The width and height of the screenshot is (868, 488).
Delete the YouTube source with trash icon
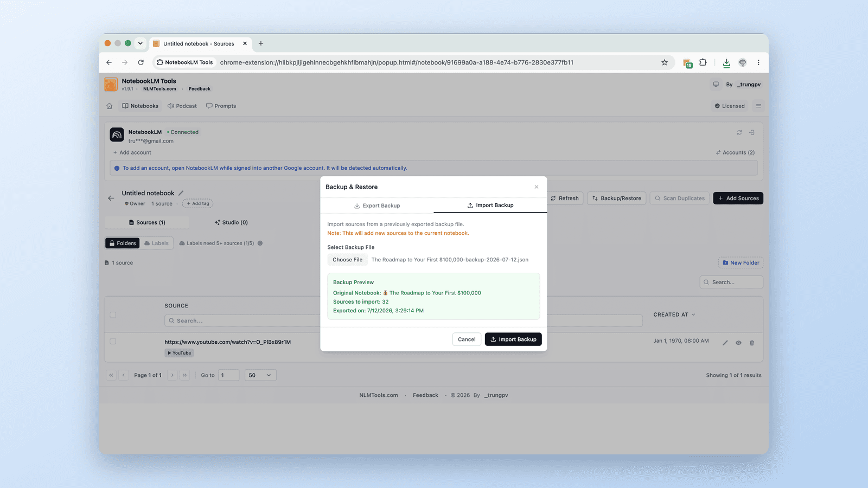point(752,343)
